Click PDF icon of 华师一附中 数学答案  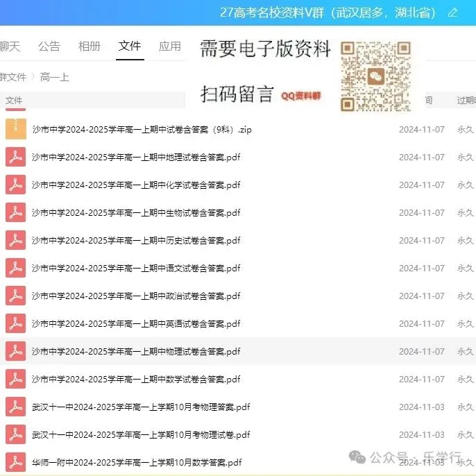point(15,462)
